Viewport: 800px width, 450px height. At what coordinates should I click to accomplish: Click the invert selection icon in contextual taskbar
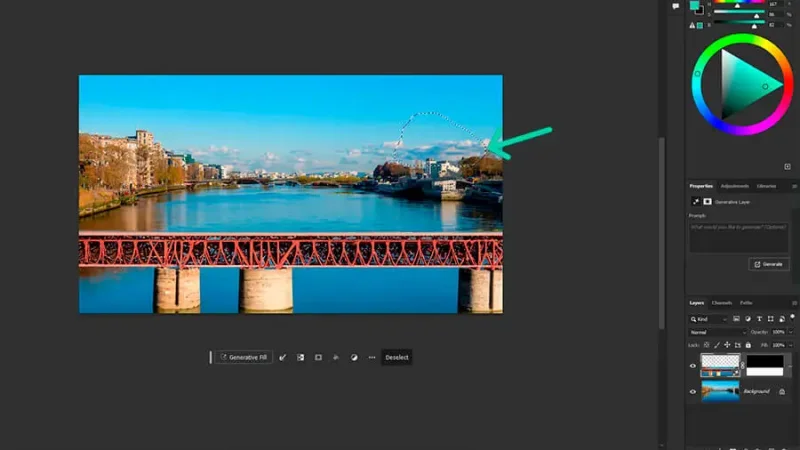301,357
